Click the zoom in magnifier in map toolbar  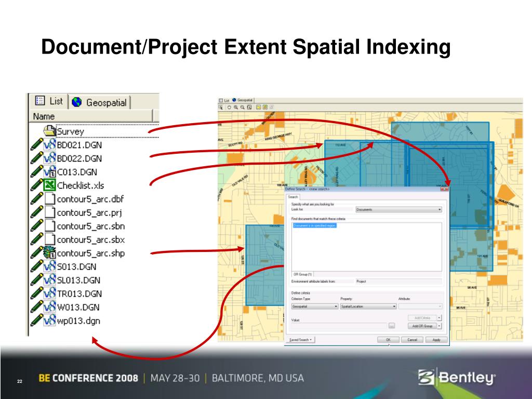tap(236, 107)
